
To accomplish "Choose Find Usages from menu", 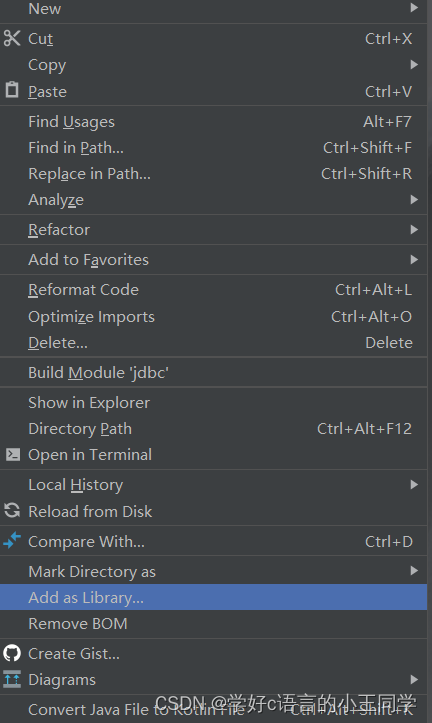I will (213, 122).
